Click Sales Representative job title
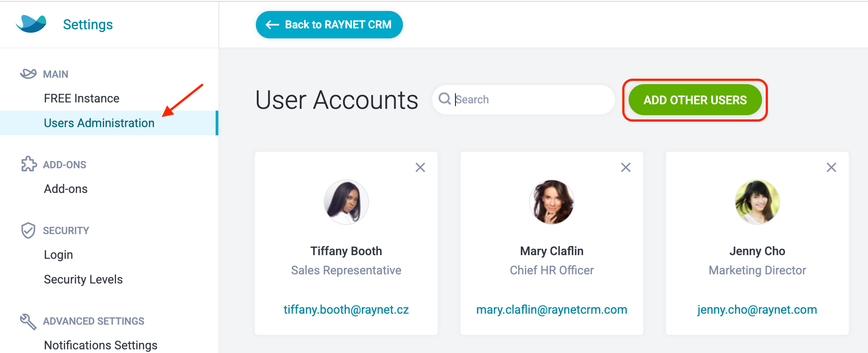Image resolution: width=868 pixels, height=353 pixels. tap(346, 270)
